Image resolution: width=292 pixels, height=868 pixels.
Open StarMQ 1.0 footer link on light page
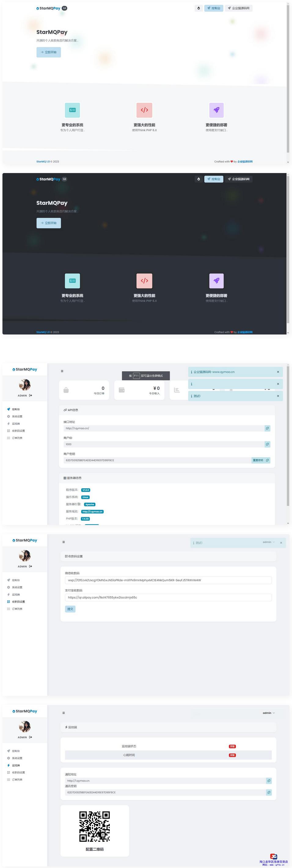click(x=43, y=161)
